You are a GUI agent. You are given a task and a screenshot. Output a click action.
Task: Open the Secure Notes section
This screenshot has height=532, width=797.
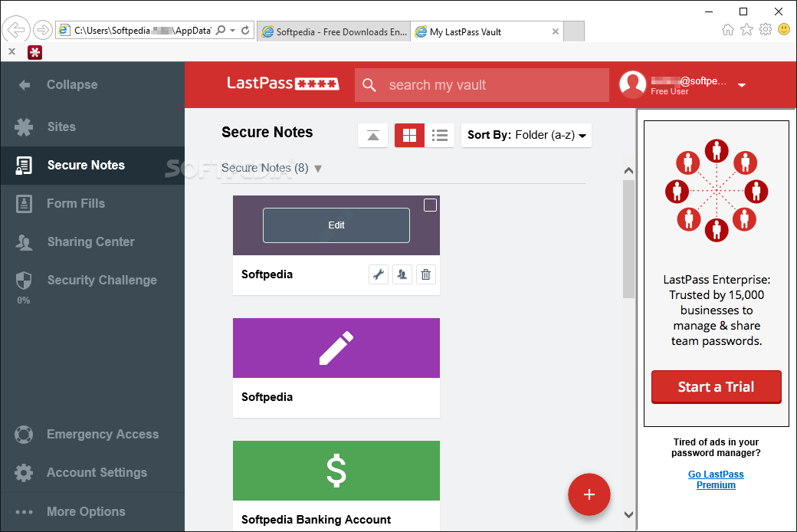tap(92, 166)
